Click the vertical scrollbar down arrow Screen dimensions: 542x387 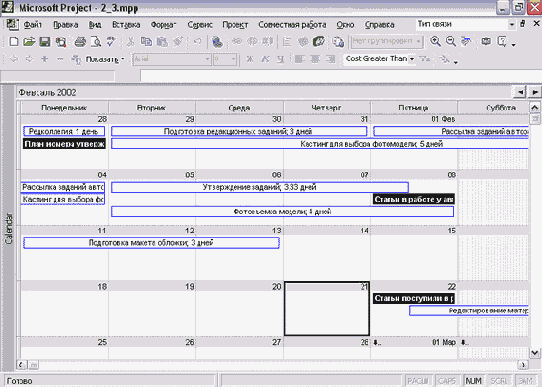tap(534, 353)
